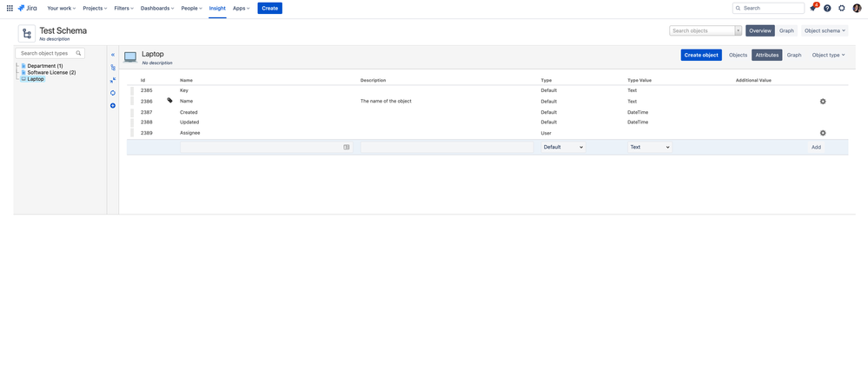The image size is (868, 390).
Task: Open the Text type value select
Action: click(x=650, y=147)
